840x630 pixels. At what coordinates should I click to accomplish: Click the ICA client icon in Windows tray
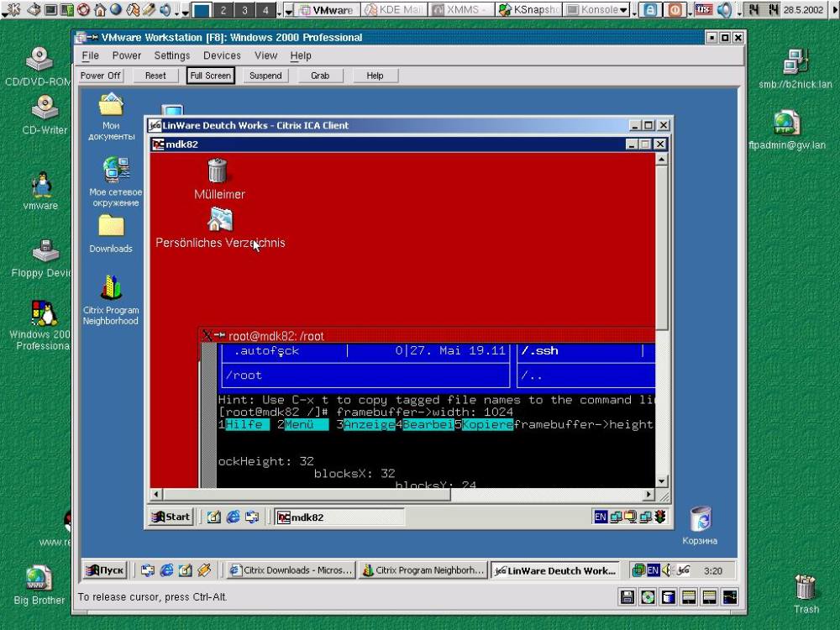683,570
